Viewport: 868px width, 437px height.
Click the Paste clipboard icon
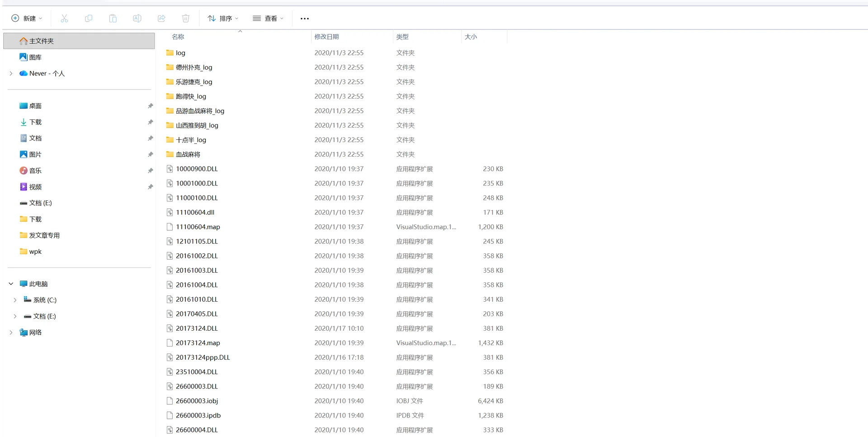coord(113,19)
